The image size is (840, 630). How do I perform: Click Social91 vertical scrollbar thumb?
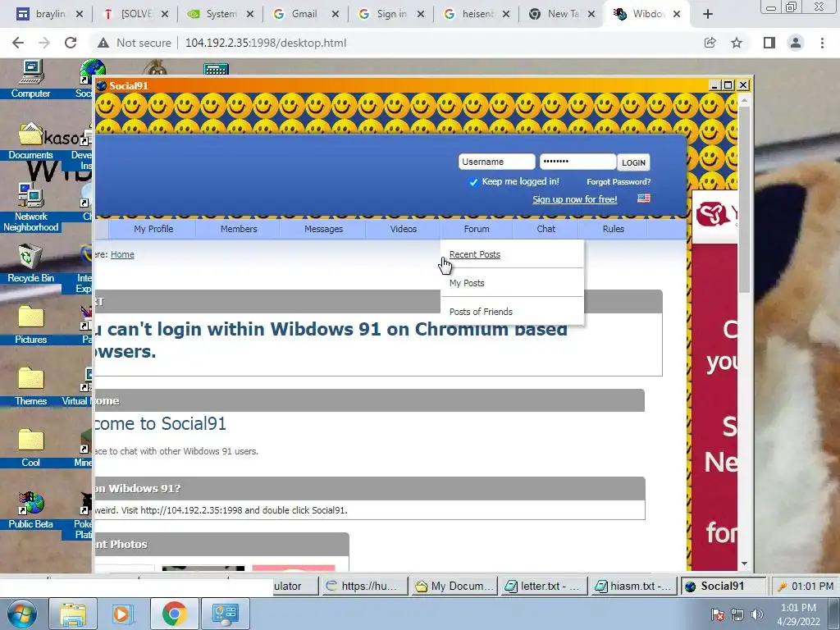pyautogui.click(x=744, y=199)
